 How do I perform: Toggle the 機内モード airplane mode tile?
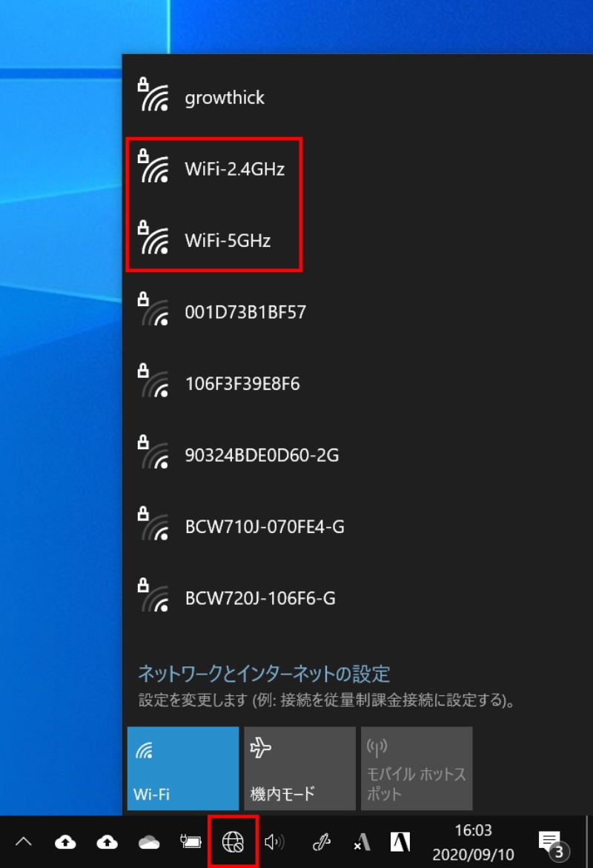tap(299, 769)
